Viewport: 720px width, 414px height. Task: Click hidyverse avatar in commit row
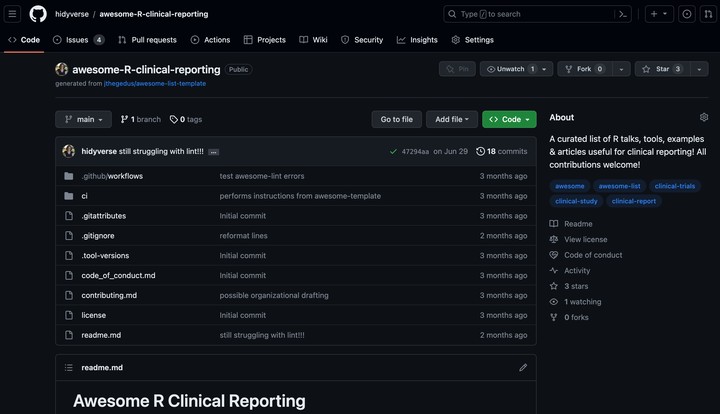(68, 151)
